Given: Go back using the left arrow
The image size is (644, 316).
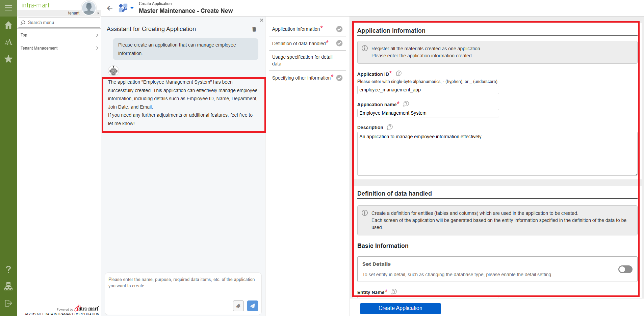Looking at the screenshot, I should coord(110,8).
